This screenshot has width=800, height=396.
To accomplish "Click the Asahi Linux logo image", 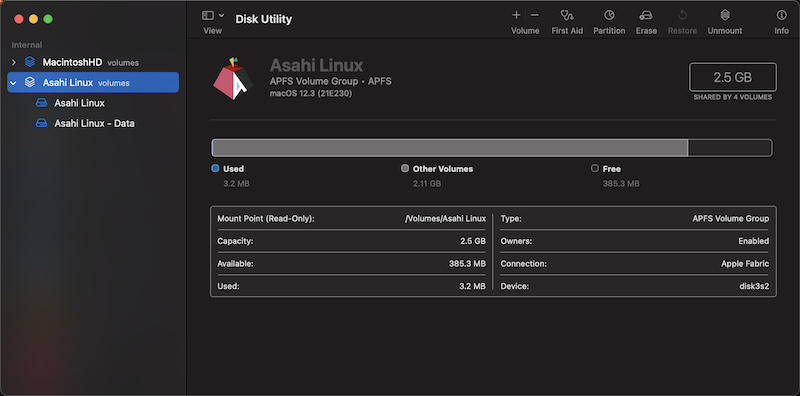I will coord(233,78).
